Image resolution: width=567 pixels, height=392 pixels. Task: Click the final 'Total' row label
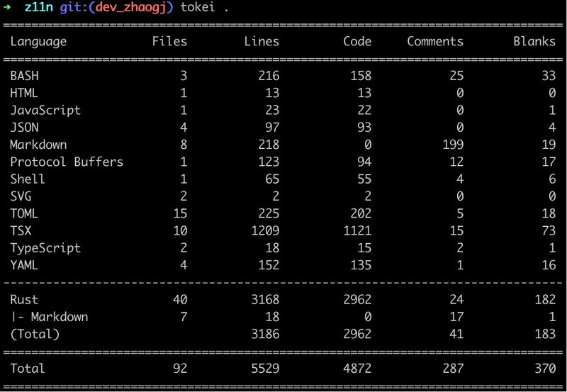coord(28,369)
